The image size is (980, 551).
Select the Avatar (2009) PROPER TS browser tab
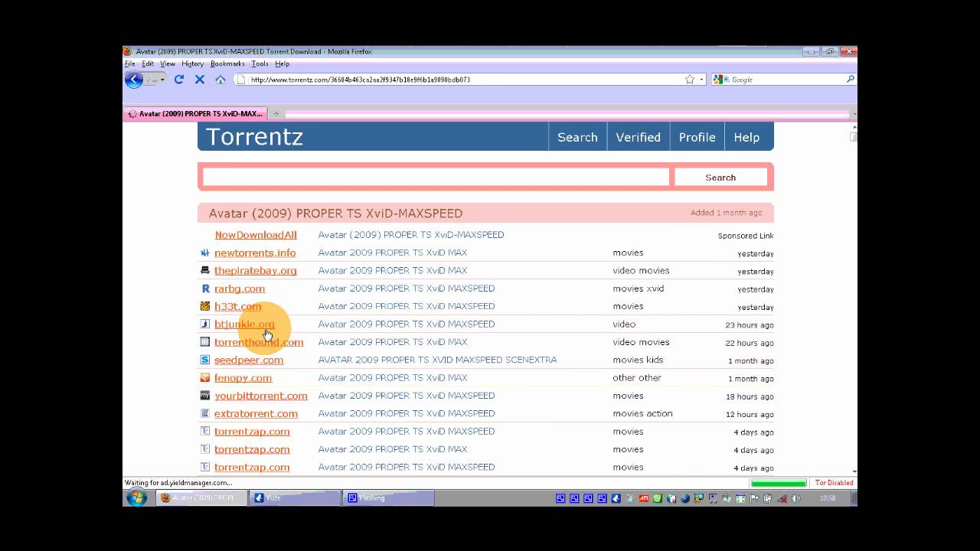click(x=195, y=113)
